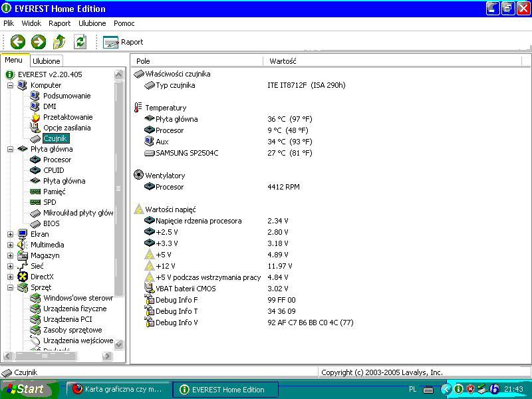This screenshot has width=532, height=399.
Task: Click the PL language indicator
Action: coord(412,389)
